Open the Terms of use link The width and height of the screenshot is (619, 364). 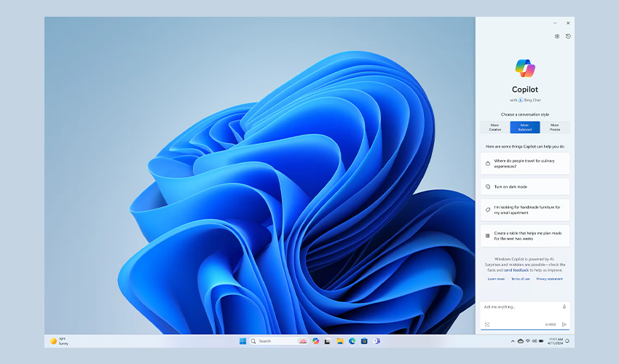click(x=521, y=279)
